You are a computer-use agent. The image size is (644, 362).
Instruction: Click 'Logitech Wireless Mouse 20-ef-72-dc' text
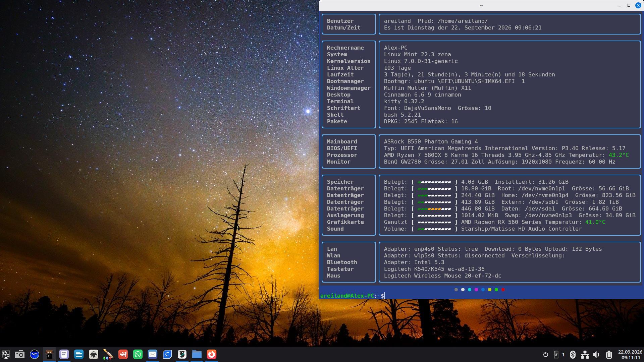tap(443, 276)
